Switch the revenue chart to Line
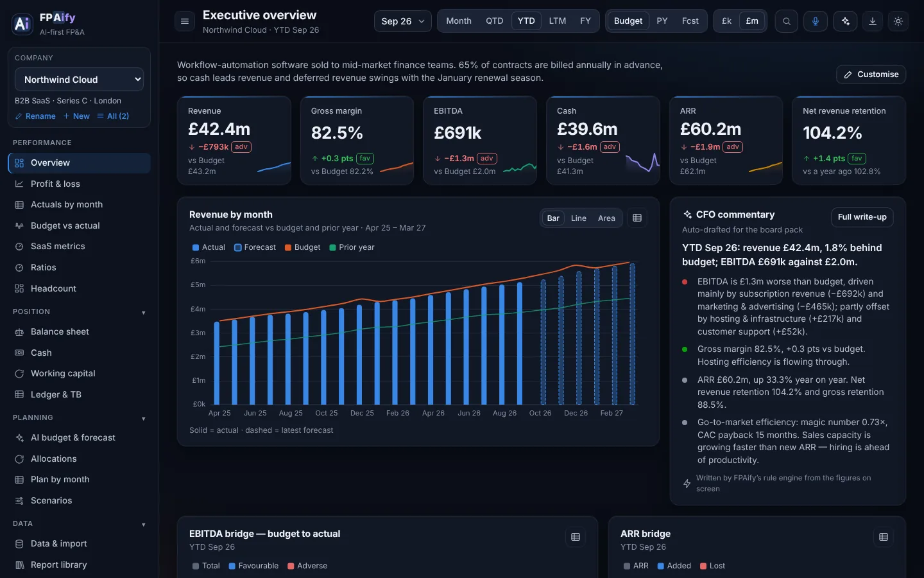Viewport: 924px width, 578px height. point(579,218)
